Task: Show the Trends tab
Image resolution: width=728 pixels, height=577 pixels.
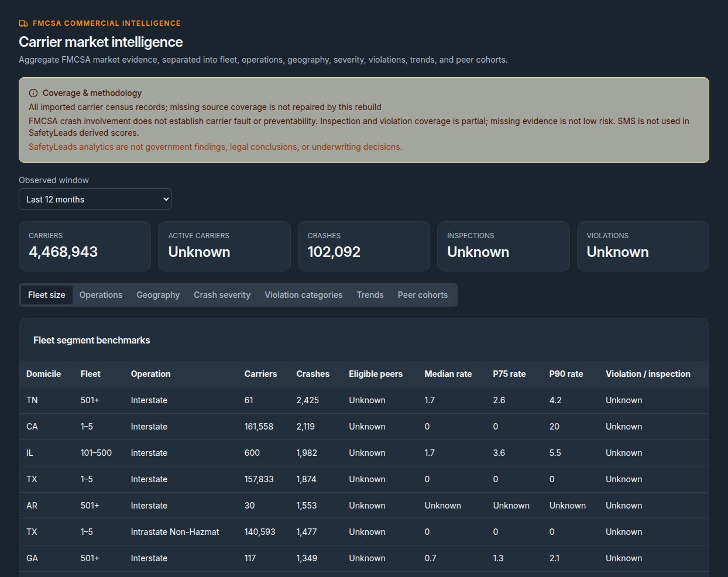Action: point(370,295)
